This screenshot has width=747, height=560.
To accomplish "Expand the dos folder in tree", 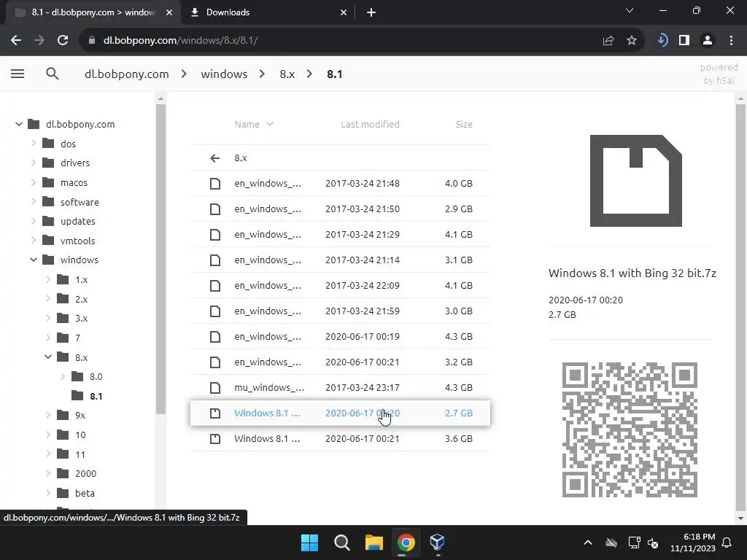I will [34, 144].
